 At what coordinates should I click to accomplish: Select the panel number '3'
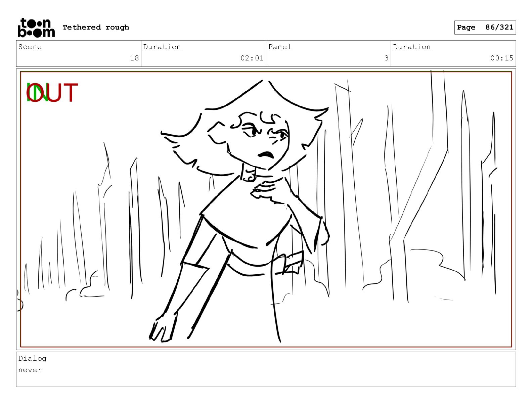(x=387, y=58)
